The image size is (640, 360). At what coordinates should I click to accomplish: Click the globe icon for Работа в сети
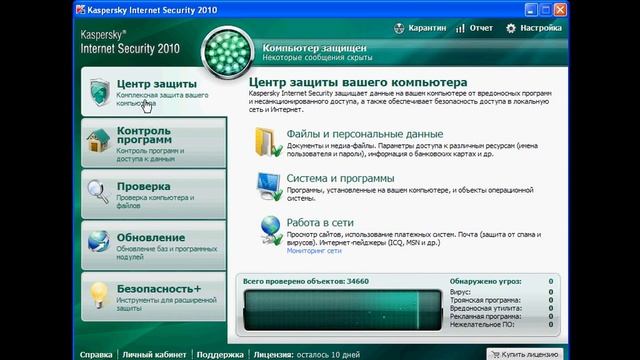(x=271, y=230)
